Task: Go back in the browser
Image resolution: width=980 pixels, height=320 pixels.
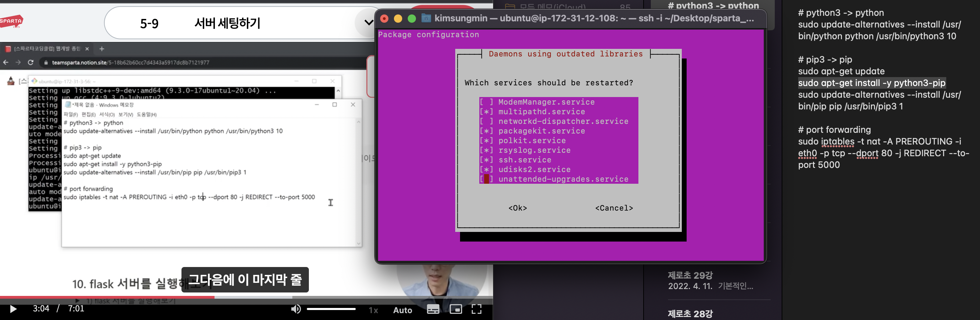Action: pyautogui.click(x=6, y=62)
